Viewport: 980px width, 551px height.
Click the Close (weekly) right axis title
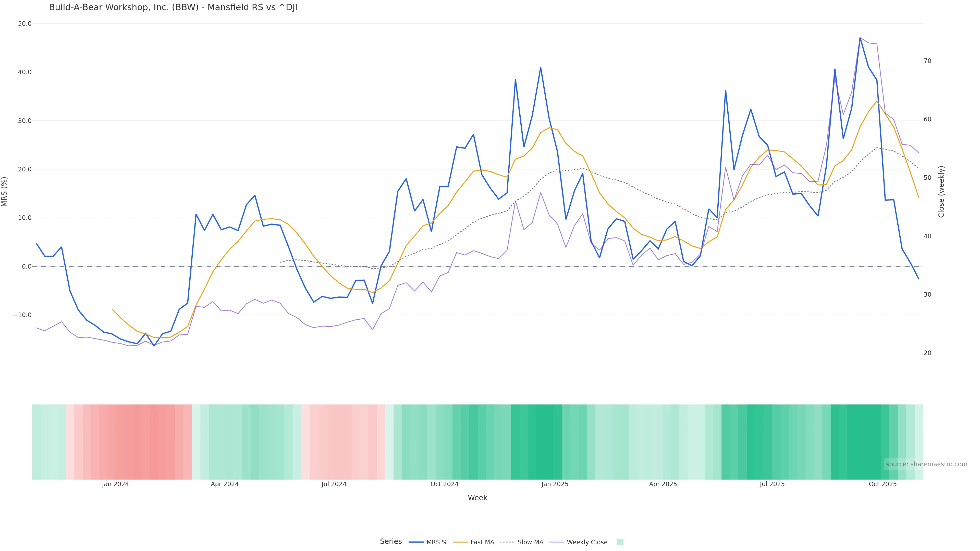coord(941,192)
